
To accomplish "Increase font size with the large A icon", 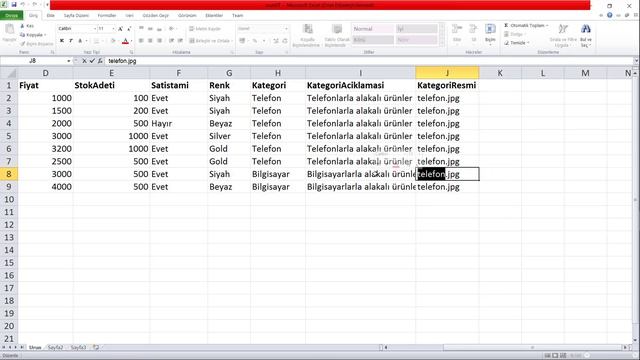I will tap(120, 29).
